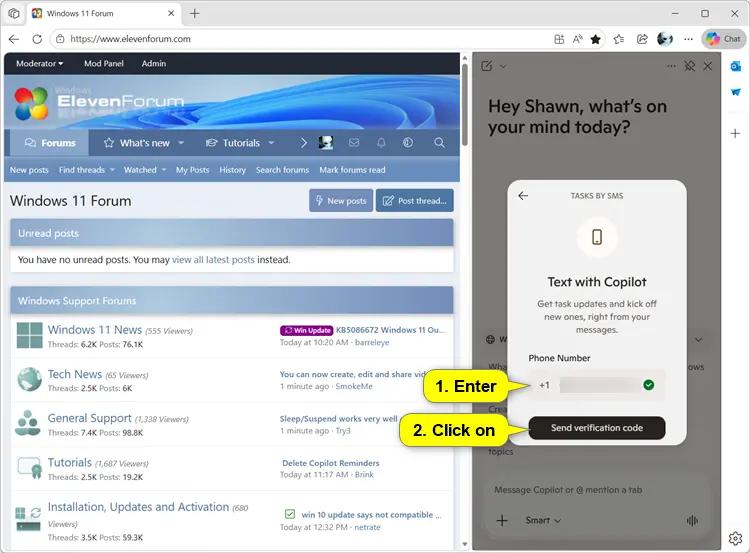The image size is (750, 553).
Task: Click the voice input waveform icon
Action: (x=692, y=520)
